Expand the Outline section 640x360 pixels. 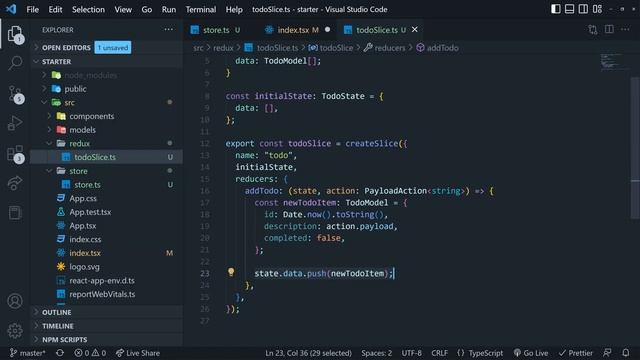pos(106,312)
